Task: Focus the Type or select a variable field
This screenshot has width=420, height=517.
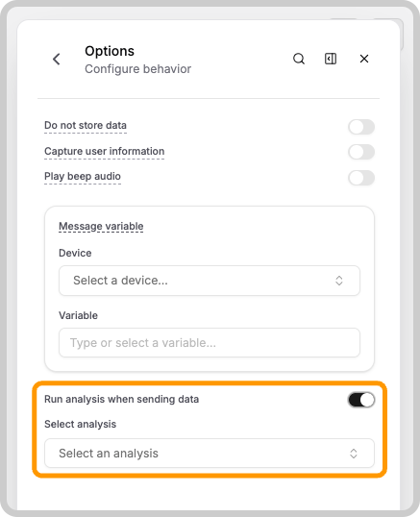Action: point(210,342)
